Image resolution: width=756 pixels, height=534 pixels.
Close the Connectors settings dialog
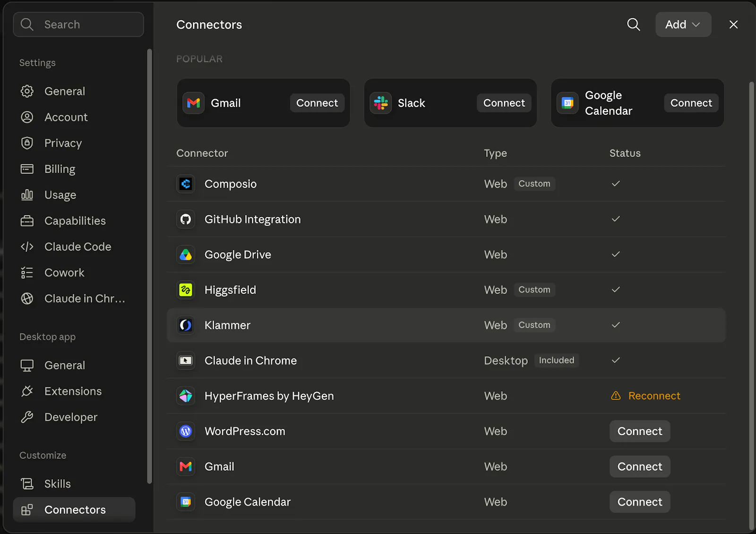[733, 25]
